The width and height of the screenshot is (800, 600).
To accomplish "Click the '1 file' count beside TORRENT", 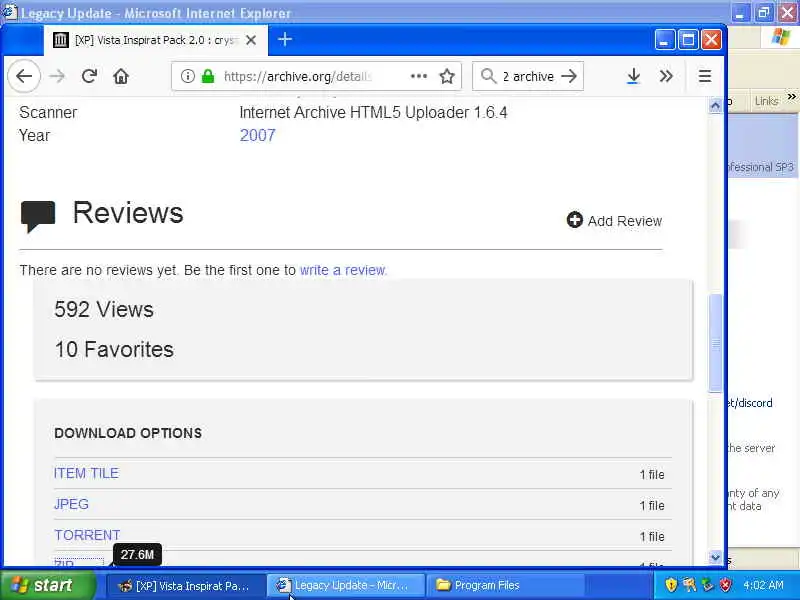I will [x=652, y=536].
